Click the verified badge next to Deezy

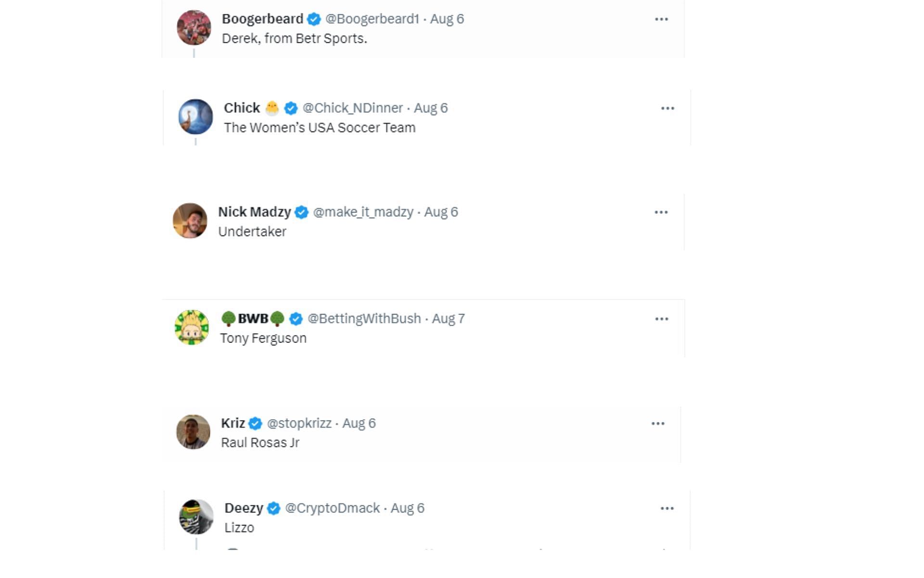click(274, 508)
